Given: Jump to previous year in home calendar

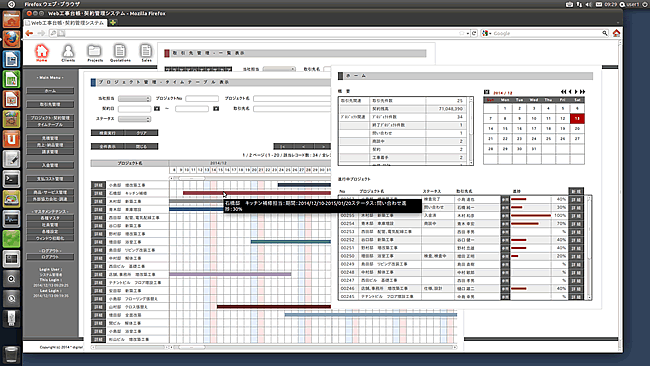Looking at the screenshot, I should [563, 92].
